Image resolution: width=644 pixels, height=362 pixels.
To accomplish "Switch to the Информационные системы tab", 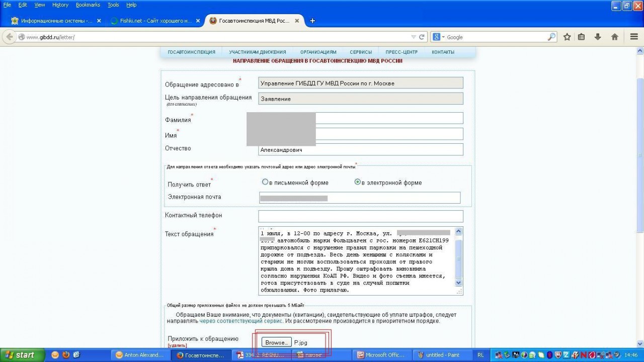I will [x=55, y=21].
